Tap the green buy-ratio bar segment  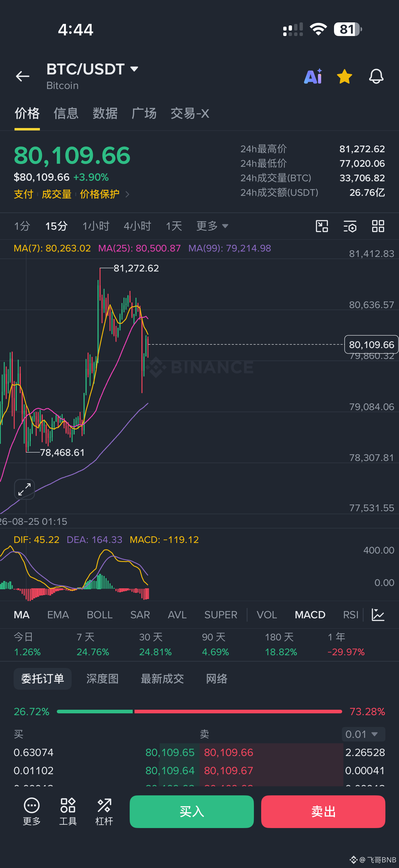pyautogui.click(x=95, y=711)
